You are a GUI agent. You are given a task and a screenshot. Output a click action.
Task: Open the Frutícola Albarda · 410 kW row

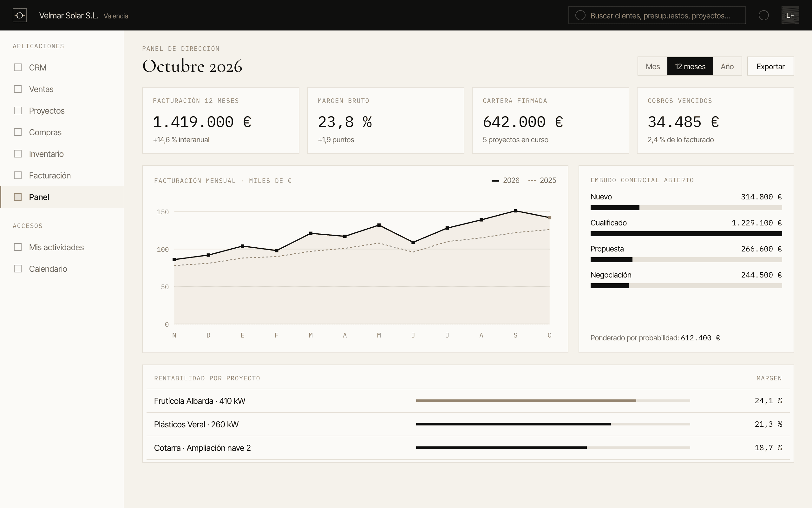[x=468, y=401]
